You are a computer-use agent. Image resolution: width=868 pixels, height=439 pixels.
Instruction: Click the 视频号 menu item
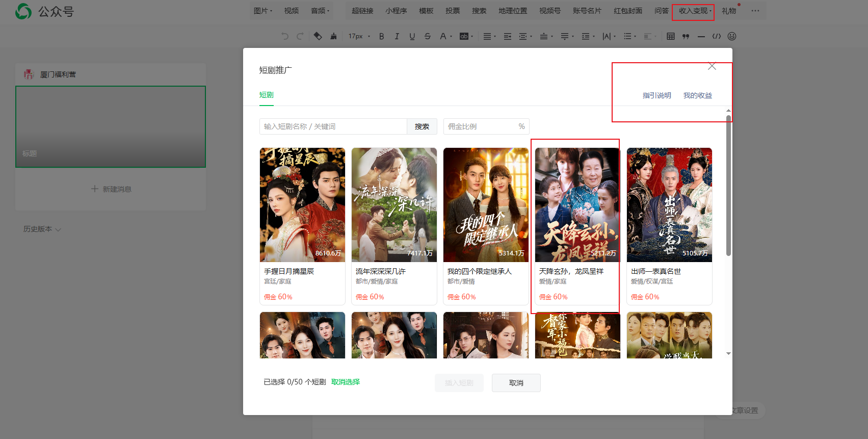click(550, 11)
